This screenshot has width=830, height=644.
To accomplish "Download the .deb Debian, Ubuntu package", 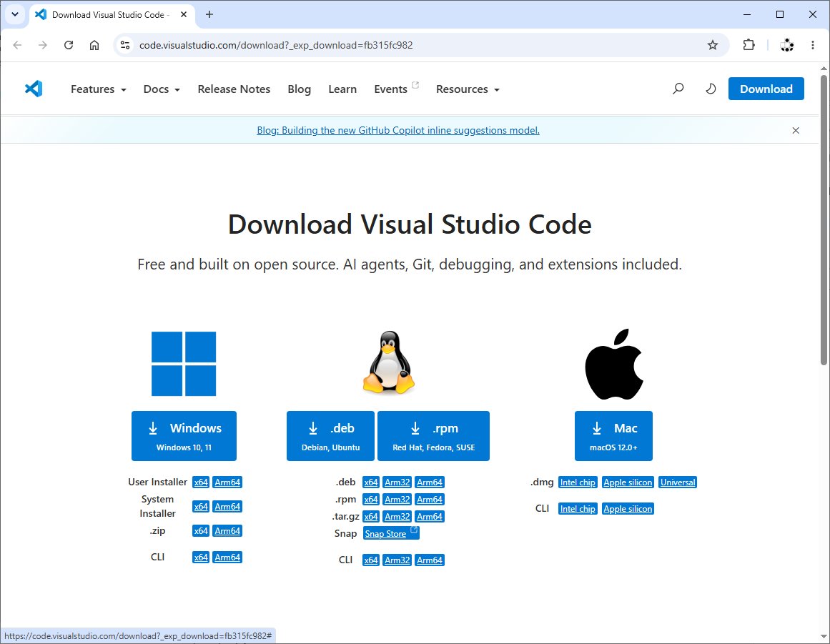I will pos(330,436).
